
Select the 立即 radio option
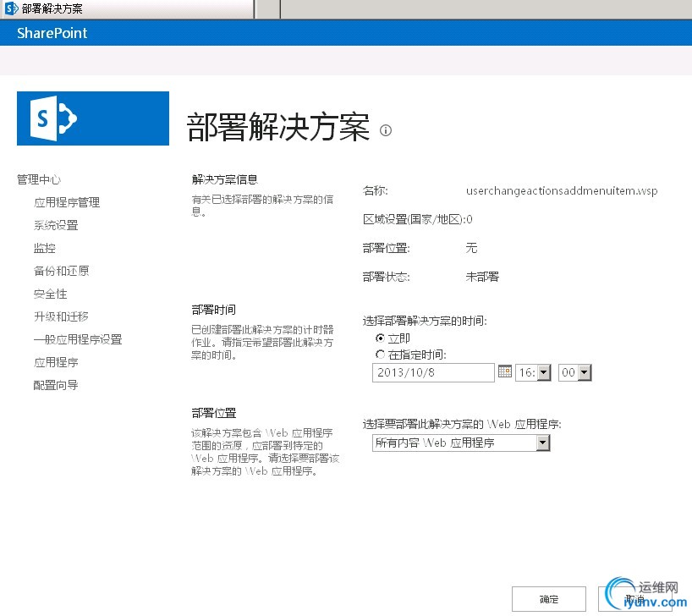pyautogui.click(x=380, y=338)
